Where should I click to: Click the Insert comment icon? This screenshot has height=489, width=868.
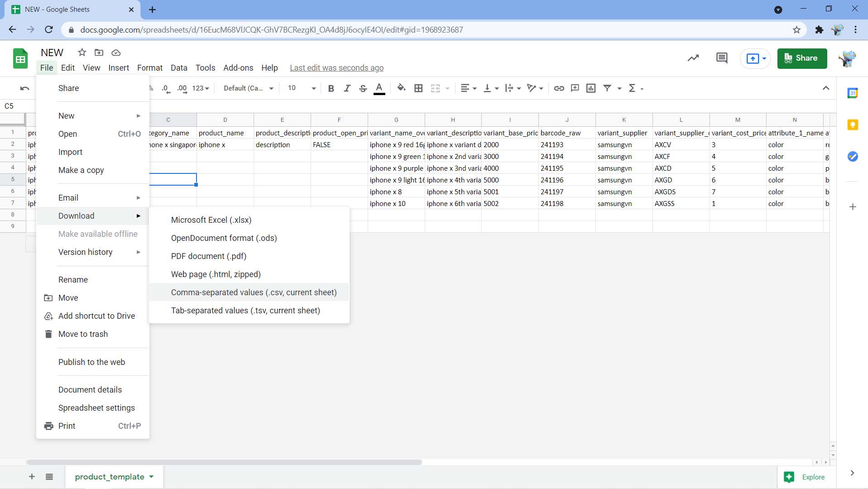575,88
